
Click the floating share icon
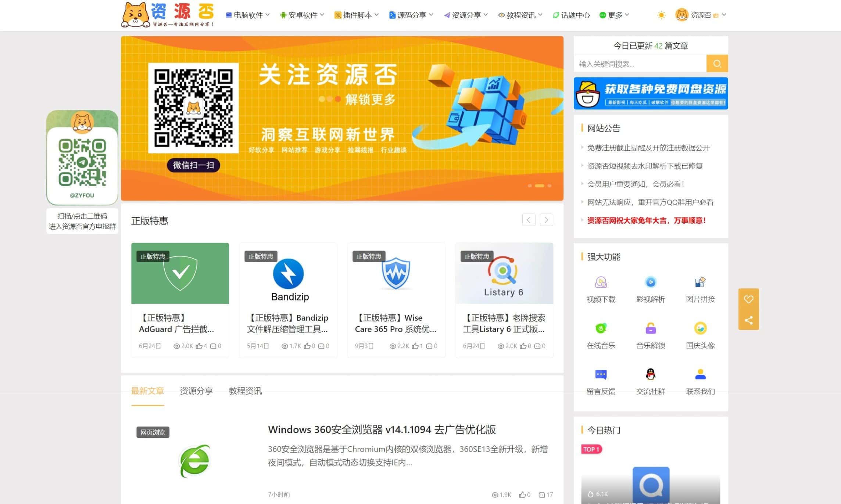coord(748,320)
